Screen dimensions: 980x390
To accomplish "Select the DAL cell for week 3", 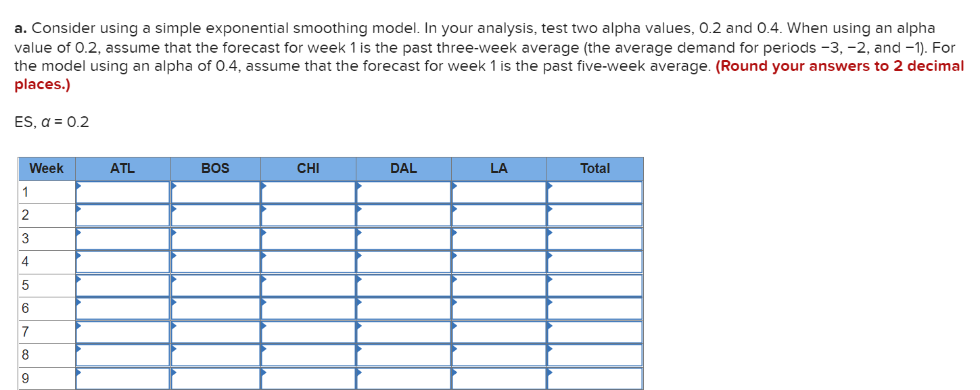I will pyautogui.click(x=404, y=239).
